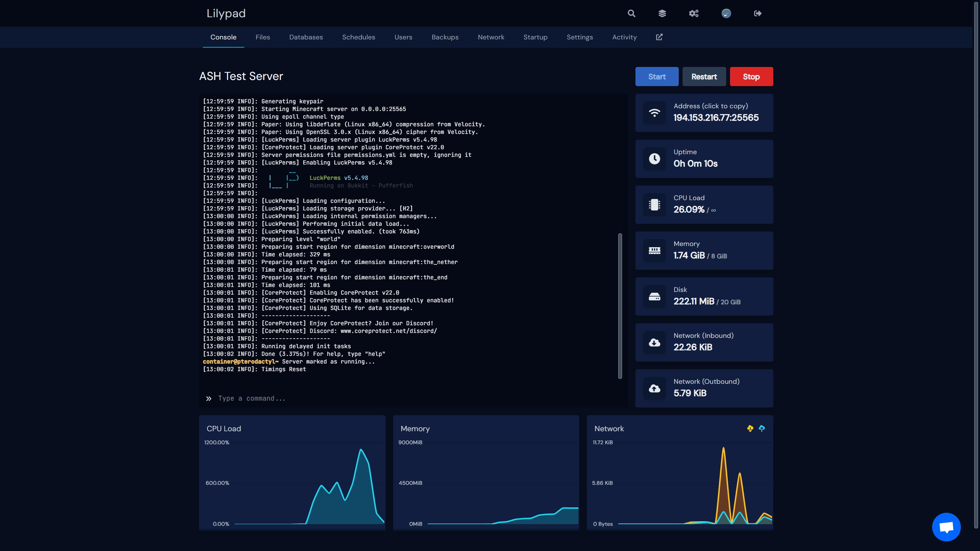Open the Databases tab
The width and height of the screenshot is (980, 551).
[x=306, y=37]
